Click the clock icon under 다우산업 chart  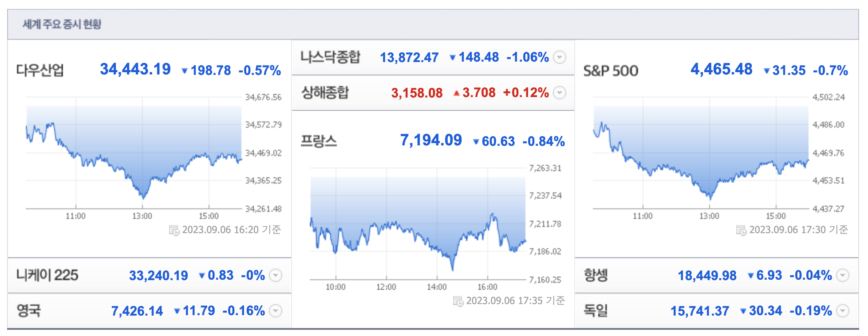coord(174,230)
